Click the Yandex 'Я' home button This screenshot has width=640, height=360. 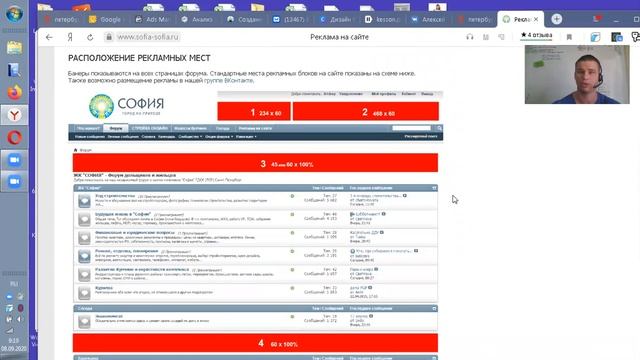coord(70,37)
